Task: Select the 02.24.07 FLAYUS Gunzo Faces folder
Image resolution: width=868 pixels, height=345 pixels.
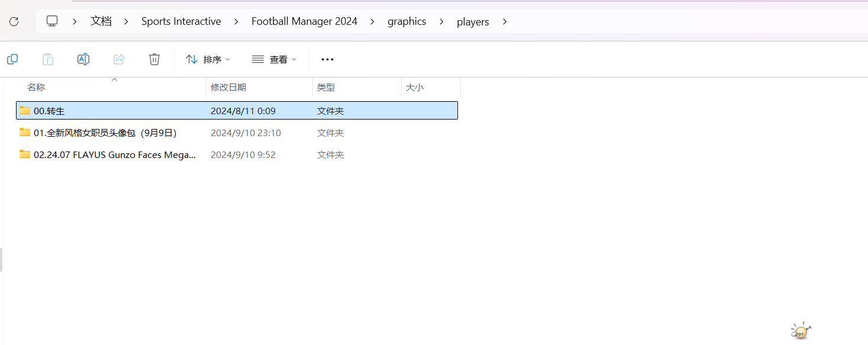Action: (114, 155)
